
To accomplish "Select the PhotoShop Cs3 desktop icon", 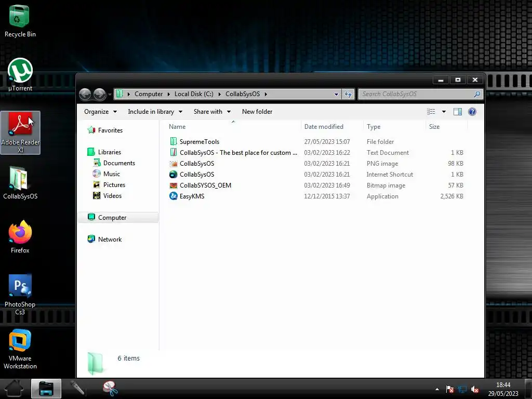I will coord(20,295).
